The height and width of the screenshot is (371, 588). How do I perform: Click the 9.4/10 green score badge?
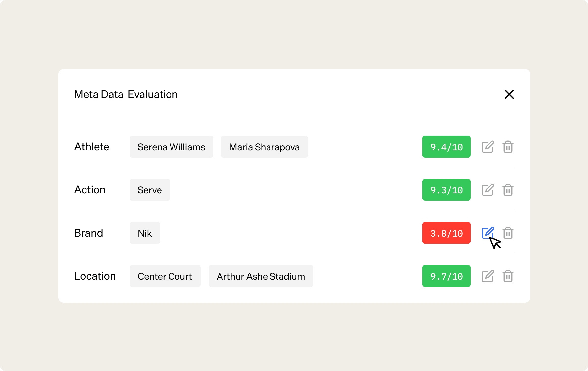click(x=446, y=147)
